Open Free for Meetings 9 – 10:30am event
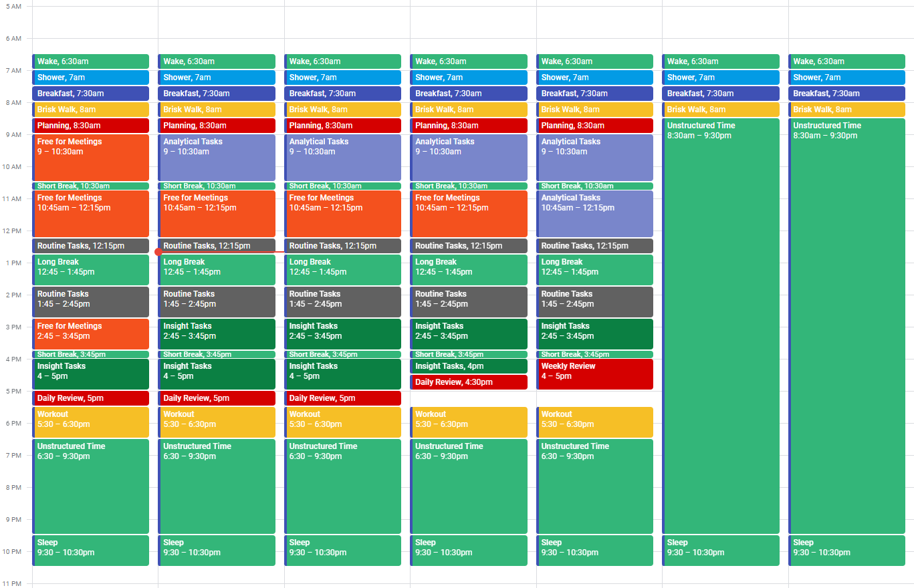 [x=90, y=158]
